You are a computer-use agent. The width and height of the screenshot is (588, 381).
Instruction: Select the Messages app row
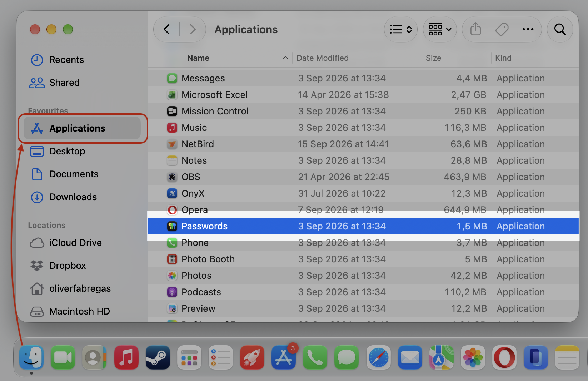(363, 78)
